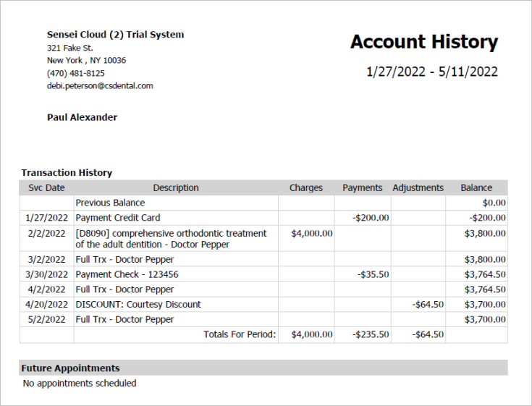
Task: Click the Charges column header
Action: pos(306,187)
